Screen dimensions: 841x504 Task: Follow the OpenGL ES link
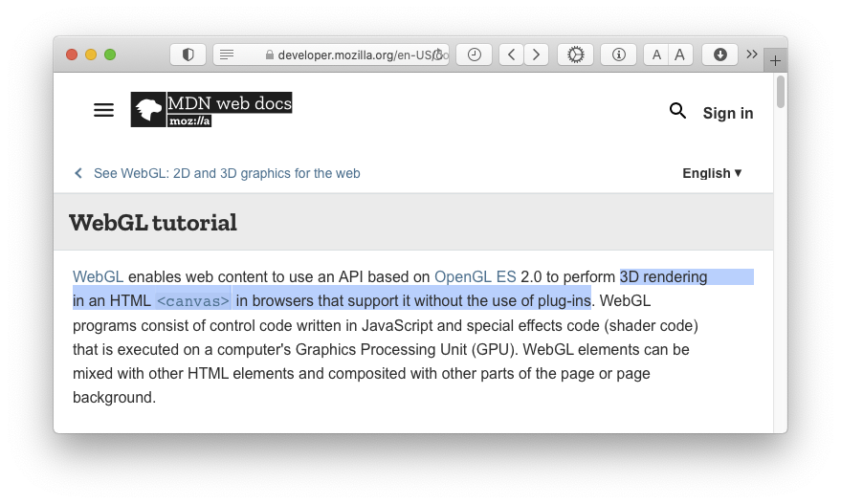click(x=476, y=276)
